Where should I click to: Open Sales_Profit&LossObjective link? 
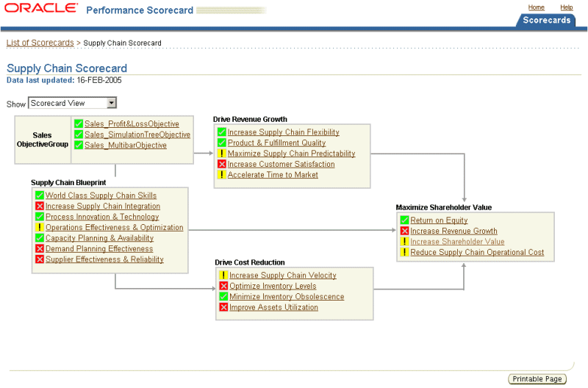click(132, 123)
